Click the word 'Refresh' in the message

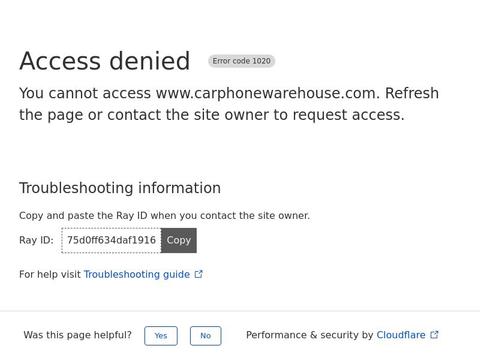[x=412, y=93]
